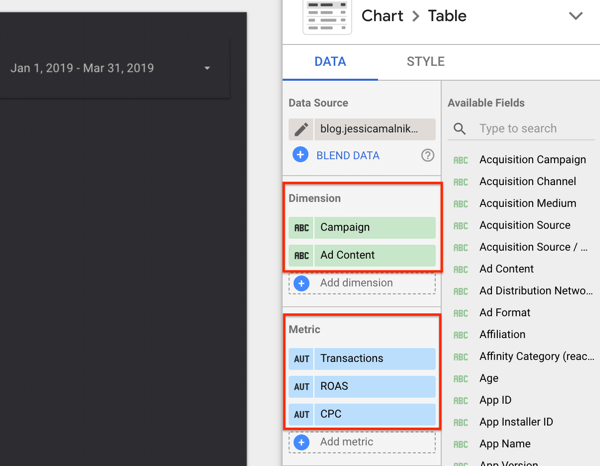Select the ROAS metric chip
The image size is (600, 466).
(375, 386)
